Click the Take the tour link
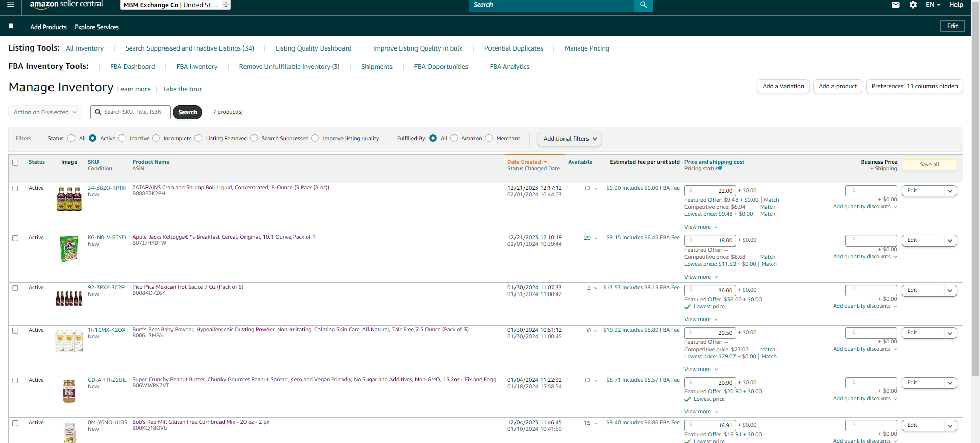Screen dimensions: 980x443 182,89
